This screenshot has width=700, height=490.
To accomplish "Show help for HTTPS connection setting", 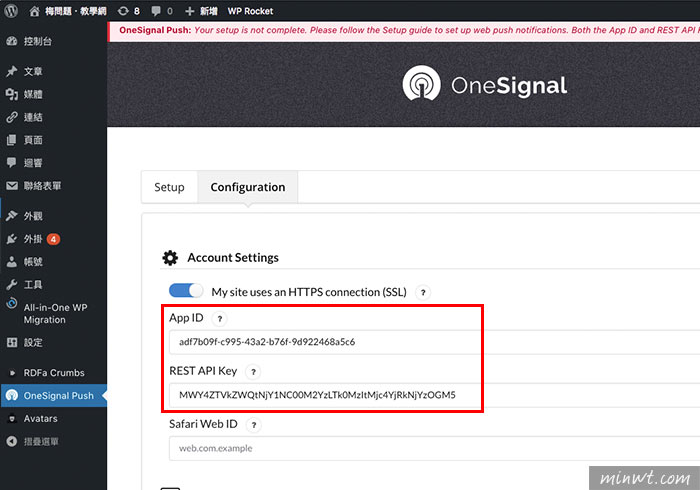I will click(423, 293).
